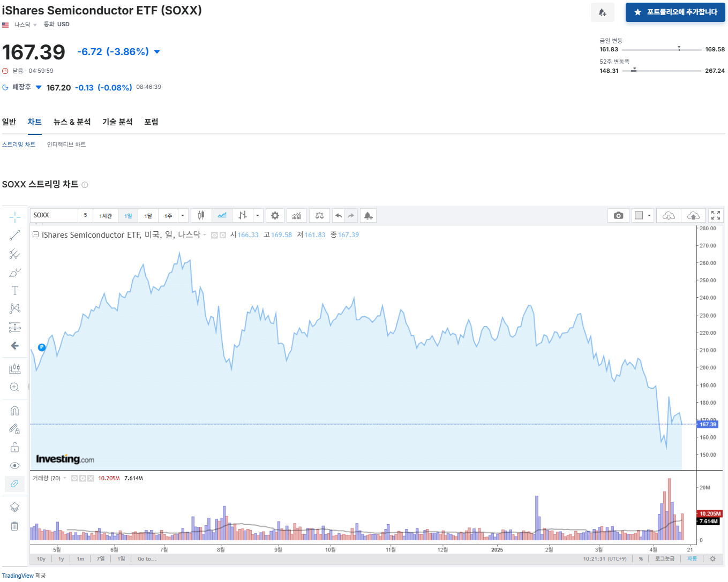The image size is (728, 582).
Task: Open chart settings gear in top toolbar
Action: (x=275, y=215)
